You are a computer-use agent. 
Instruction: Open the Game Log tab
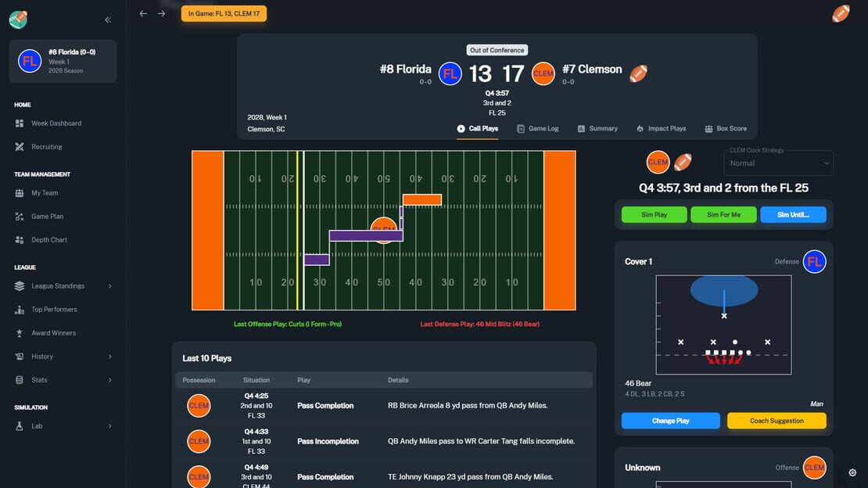(537, 128)
